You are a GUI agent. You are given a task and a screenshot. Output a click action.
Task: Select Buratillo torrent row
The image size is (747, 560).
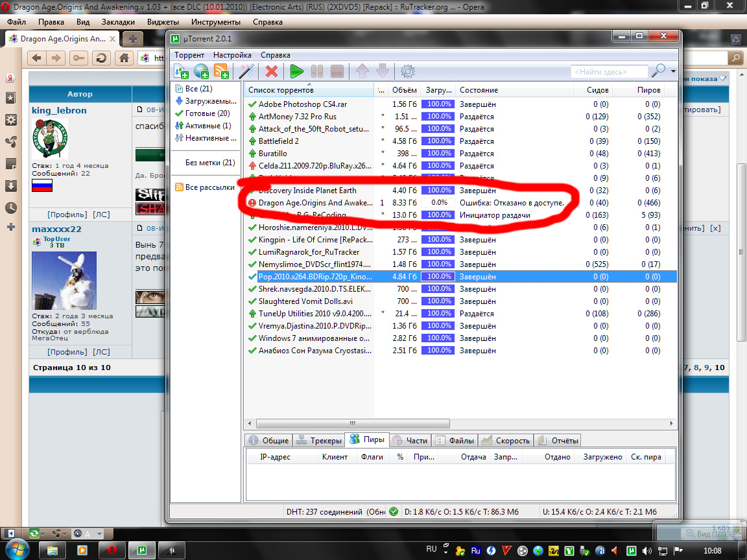tap(460, 154)
